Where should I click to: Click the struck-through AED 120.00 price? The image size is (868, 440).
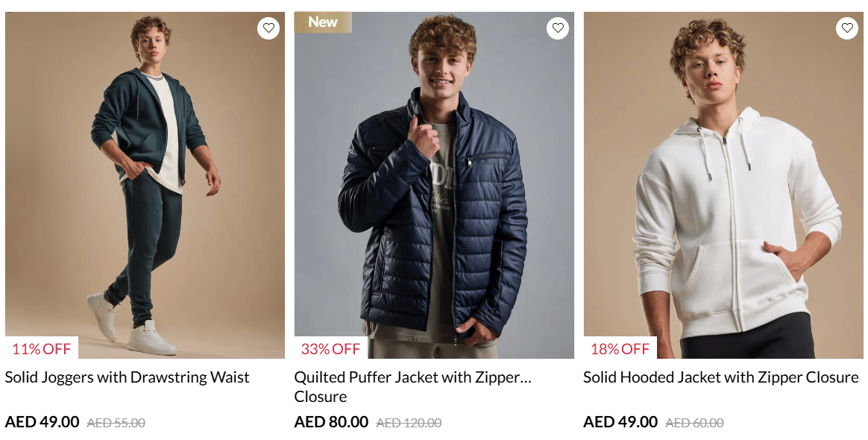409,423
